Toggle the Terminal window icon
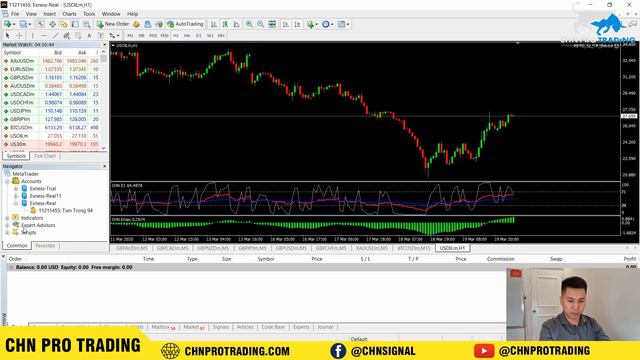The width and height of the screenshot is (640, 360). (x=76, y=24)
